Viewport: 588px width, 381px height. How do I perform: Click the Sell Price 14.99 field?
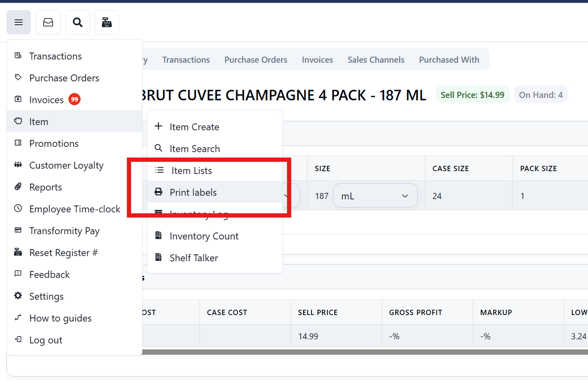[x=336, y=336]
